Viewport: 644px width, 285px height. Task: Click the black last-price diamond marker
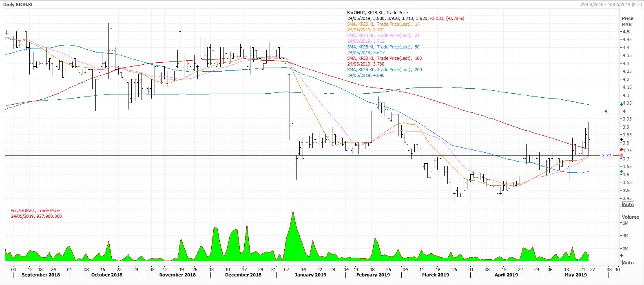point(621,140)
